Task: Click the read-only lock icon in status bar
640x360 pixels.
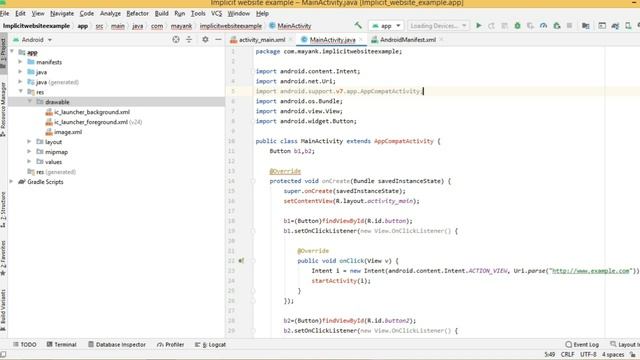Action: coord(632,354)
